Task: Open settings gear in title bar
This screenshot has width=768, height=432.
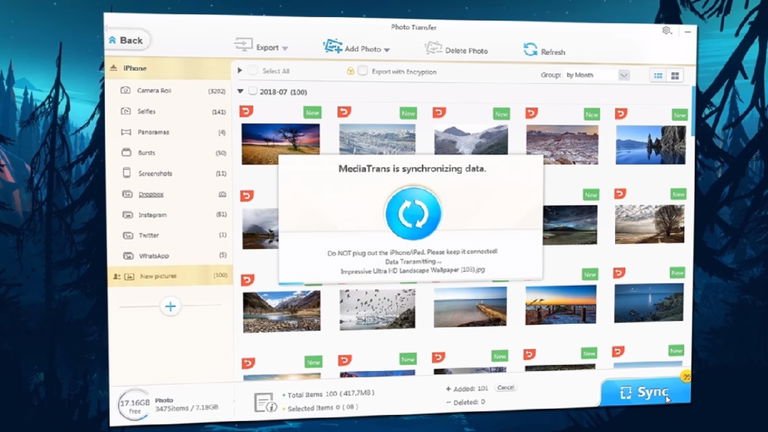Action: pyautogui.click(x=667, y=30)
